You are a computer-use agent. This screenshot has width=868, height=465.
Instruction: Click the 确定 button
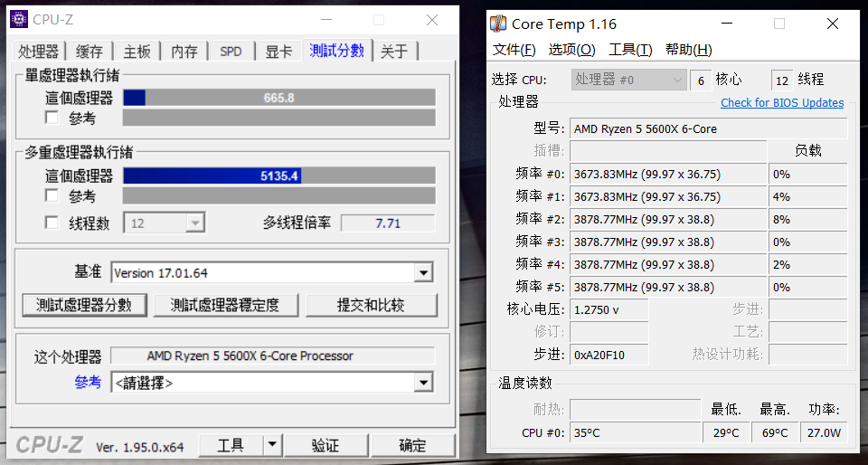click(x=412, y=445)
